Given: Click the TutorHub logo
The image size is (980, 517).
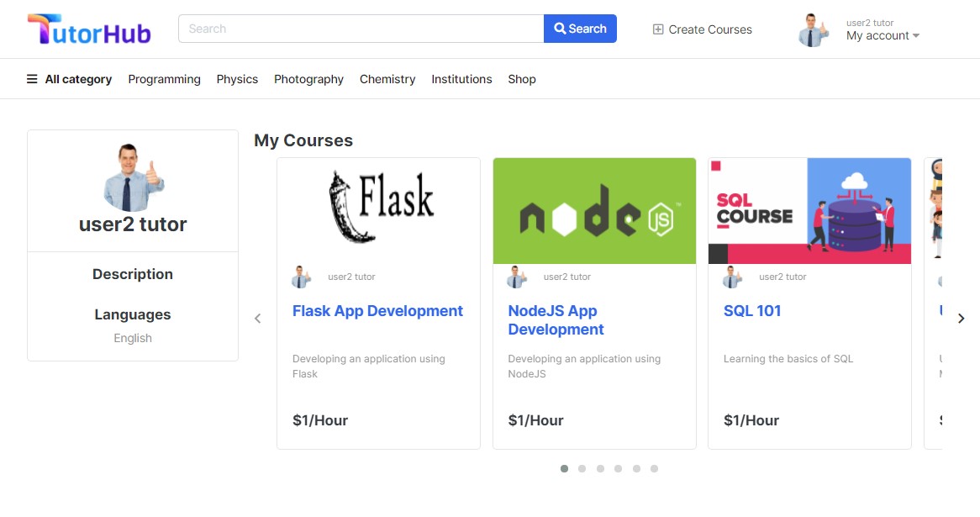Looking at the screenshot, I should [x=89, y=29].
